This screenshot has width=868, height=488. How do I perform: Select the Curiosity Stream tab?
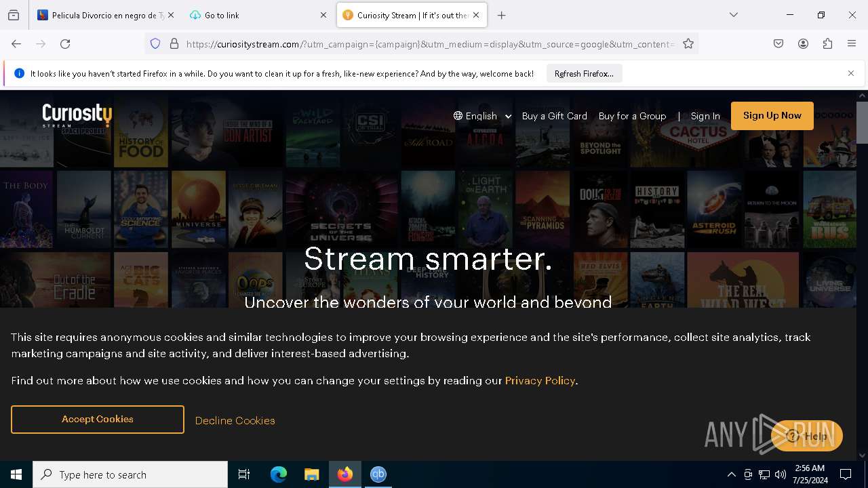(x=412, y=15)
